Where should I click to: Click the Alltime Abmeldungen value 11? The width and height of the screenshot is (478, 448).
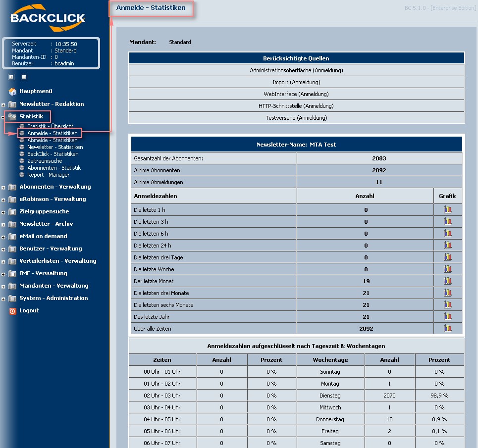[379, 182]
